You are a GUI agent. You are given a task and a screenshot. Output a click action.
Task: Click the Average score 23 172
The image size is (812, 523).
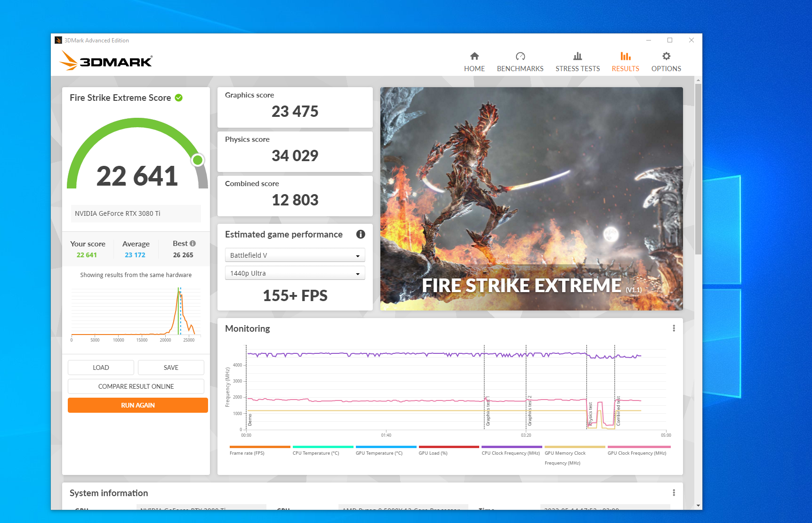point(135,255)
